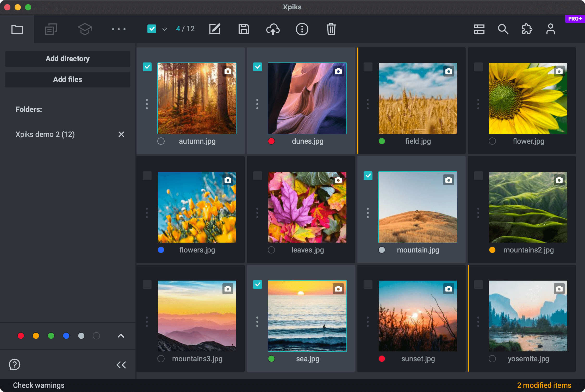Open the folders tab in toolbar
The image size is (585, 392).
point(17,29)
